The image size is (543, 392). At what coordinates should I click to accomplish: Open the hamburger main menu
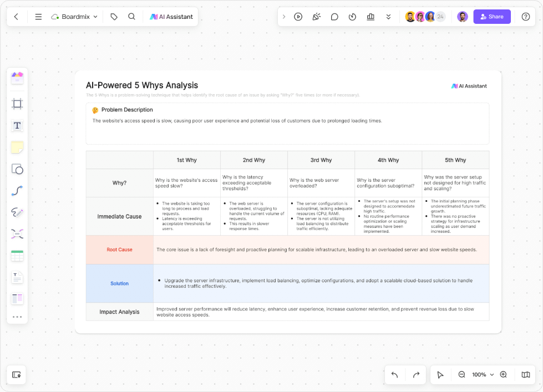[38, 17]
